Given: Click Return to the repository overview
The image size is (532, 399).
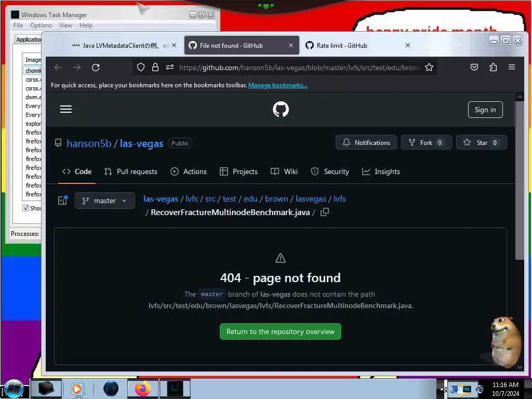Looking at the screenshot, I should pyautogui.click(x=280, y=331).
